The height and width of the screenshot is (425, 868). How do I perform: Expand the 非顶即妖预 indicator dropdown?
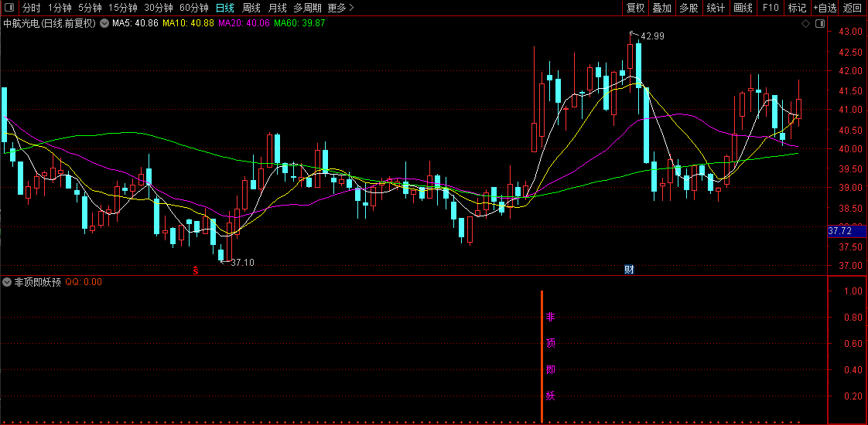tap(8, 282)
